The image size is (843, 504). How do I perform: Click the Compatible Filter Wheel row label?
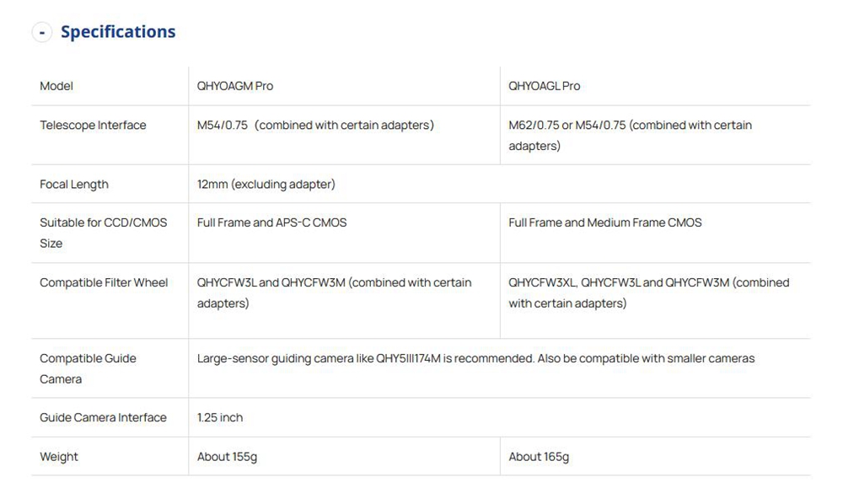click(x=104, y=283)
